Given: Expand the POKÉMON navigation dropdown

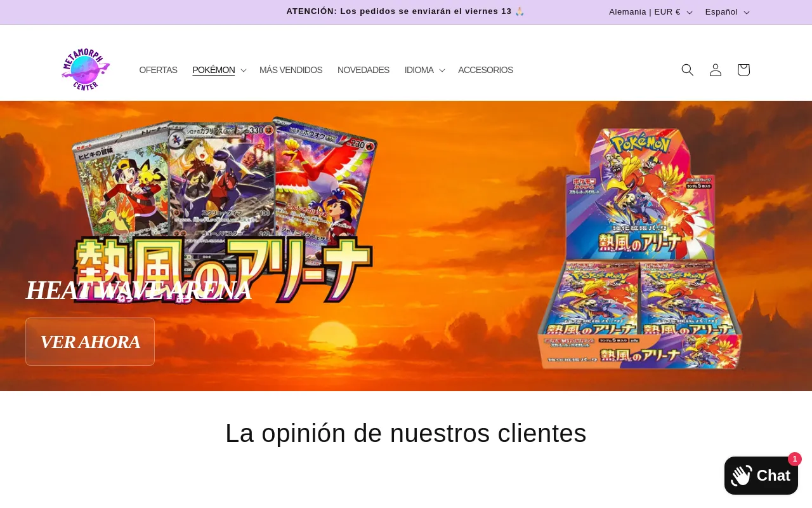Looking at the screenshot, I should (x=219, y=70).
